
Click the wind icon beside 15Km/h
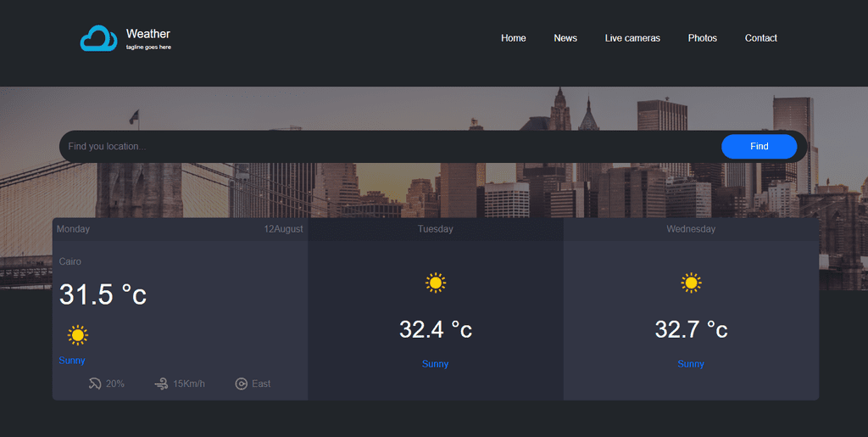161,384
